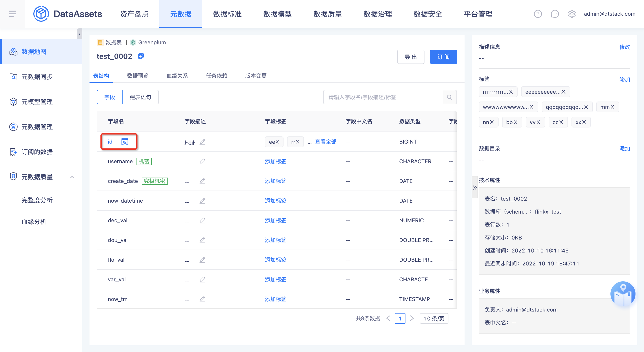Toggle the hamburger menu icon
644x352 pixels.
point(12,14)
